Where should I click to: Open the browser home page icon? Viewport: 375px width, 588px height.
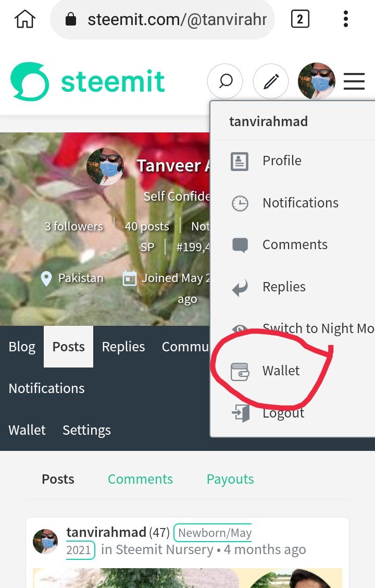[24, 19]
